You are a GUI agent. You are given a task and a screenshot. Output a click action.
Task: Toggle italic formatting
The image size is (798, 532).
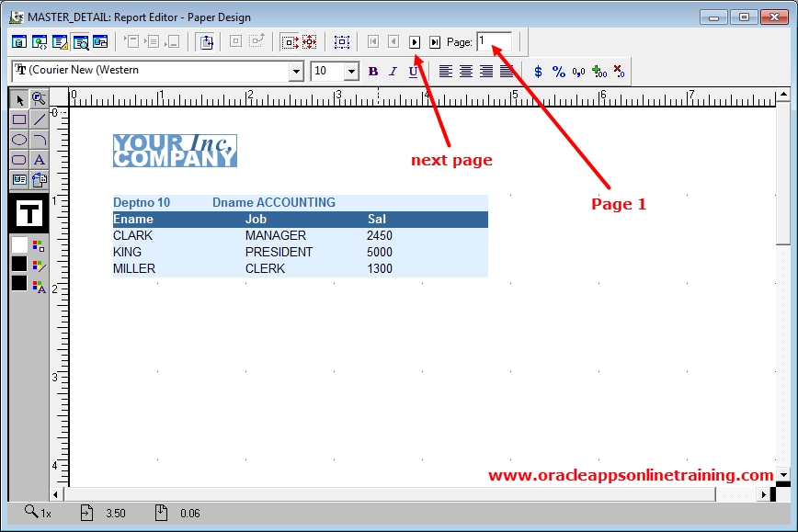pyautogui.click(x=393, y=71)
